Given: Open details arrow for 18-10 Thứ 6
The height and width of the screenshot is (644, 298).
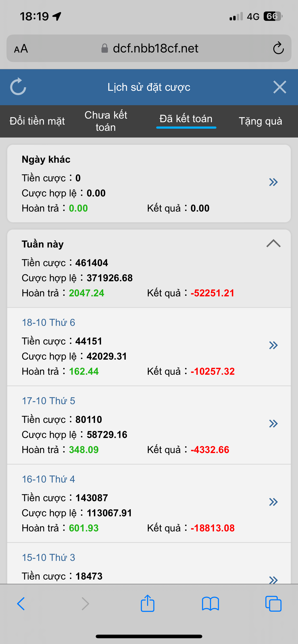Looking at the screenshot, I should [x=273, y=345].
